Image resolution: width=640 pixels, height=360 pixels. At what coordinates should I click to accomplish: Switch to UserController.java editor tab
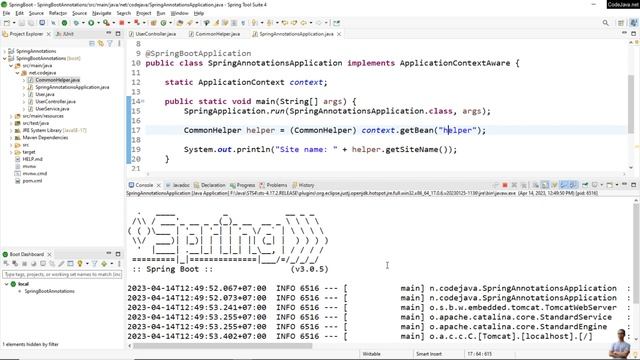[153, 34]
